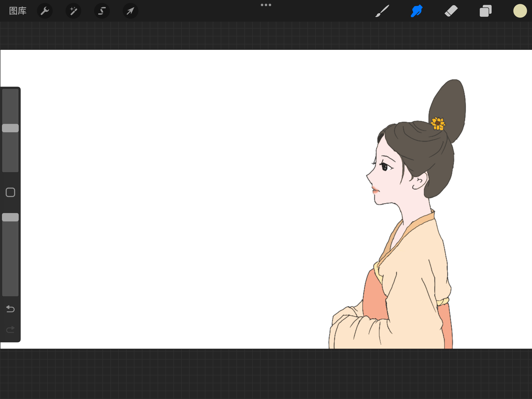532x399 pixels.
Task: Activate the Selection S-shaped tool
Action: (102, 11)
